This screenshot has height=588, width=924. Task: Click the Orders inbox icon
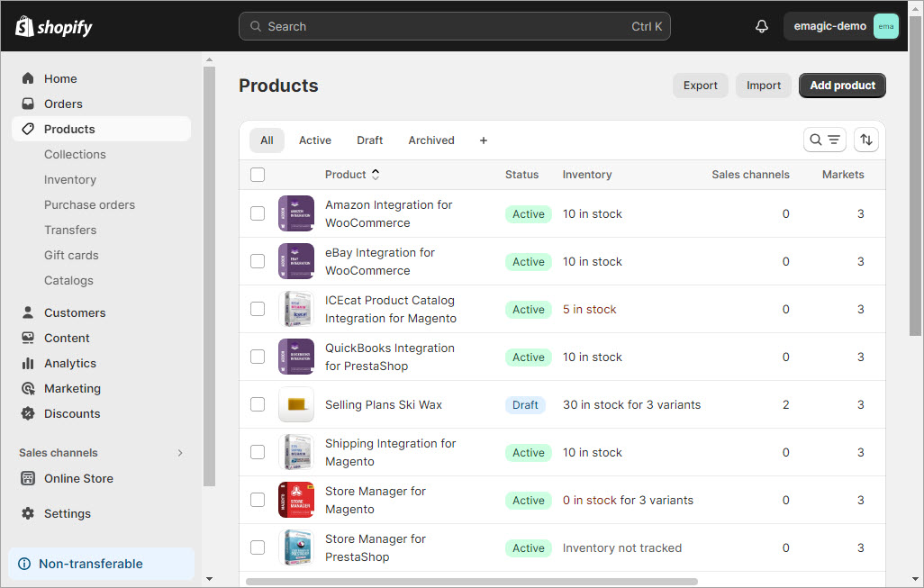[x=28, y=104]
